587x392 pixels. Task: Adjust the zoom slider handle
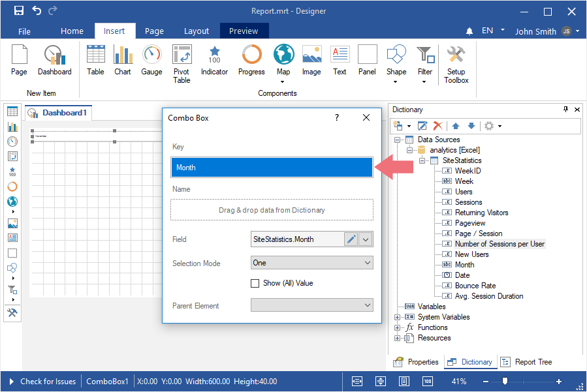tap(505, 382)
